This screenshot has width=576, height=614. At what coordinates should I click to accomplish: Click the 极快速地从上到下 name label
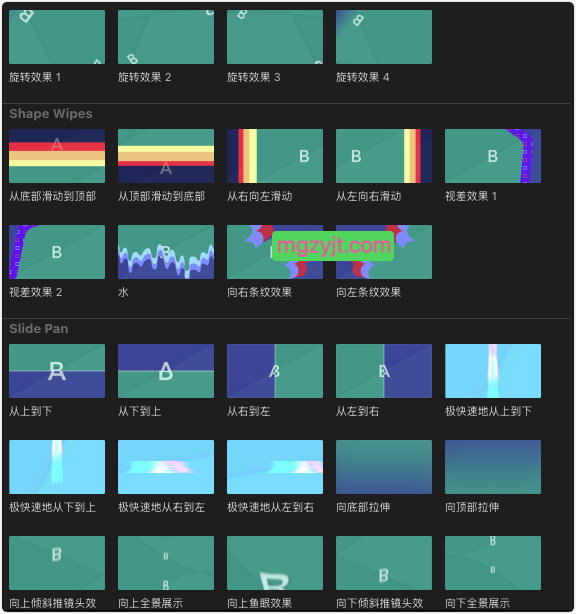tap(488, 411)
